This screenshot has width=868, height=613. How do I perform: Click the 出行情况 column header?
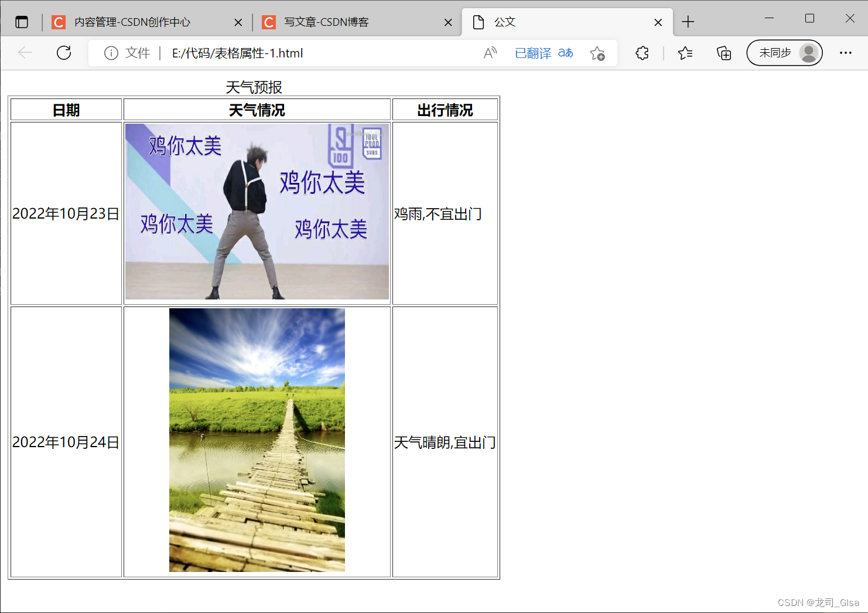(x=445, y=110)
